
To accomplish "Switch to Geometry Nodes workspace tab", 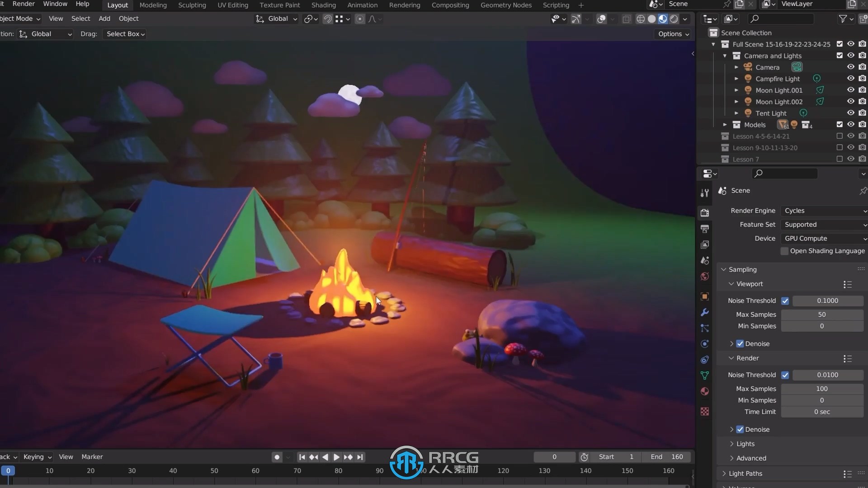I will click(x=506, y=5).
